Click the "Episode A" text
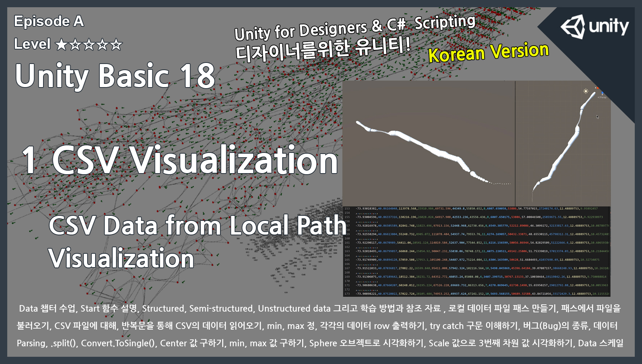Viewport: 642px width, 364px height. click(x=49, y=21)
